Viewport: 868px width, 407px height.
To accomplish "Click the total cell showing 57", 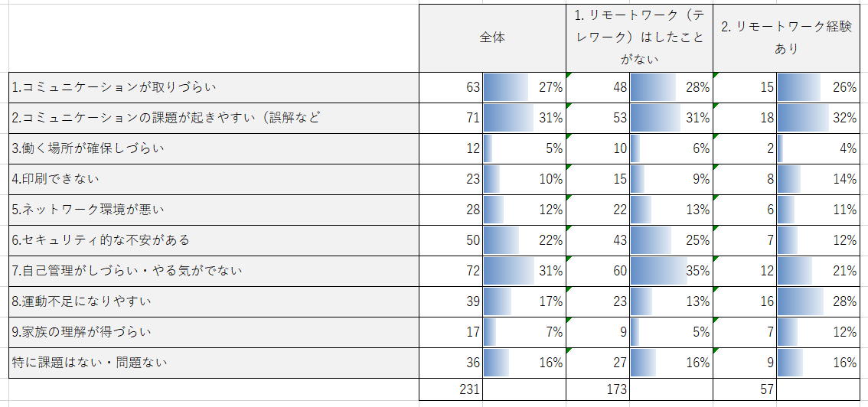I will coord(745,389).
